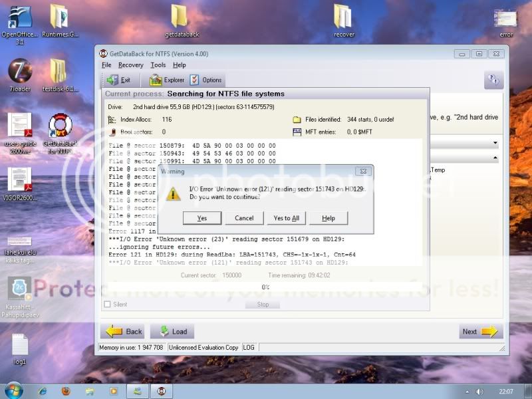
Task: Click the taskbar clock showing 22:07
Action: tap(506, 392)
